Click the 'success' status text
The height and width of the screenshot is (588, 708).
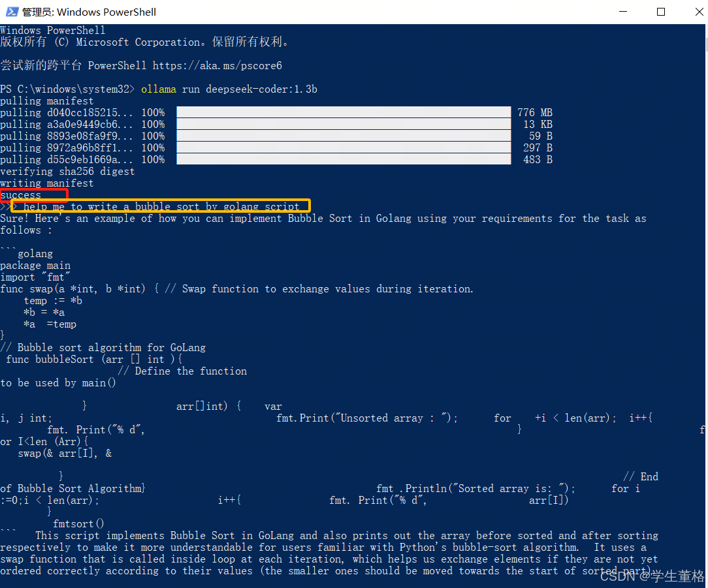[21, 195]
